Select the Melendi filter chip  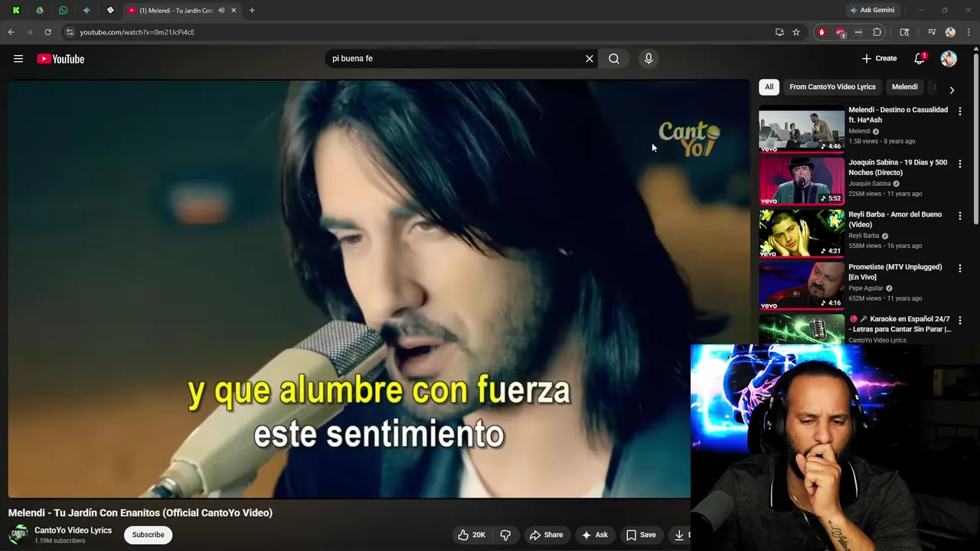point(904,87)
